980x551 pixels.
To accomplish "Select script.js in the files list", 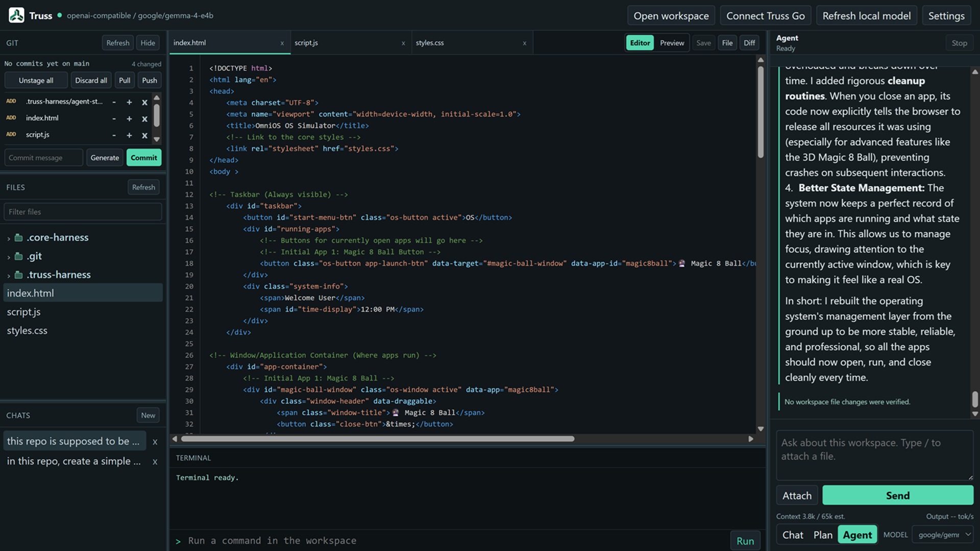I will (83, 312).
